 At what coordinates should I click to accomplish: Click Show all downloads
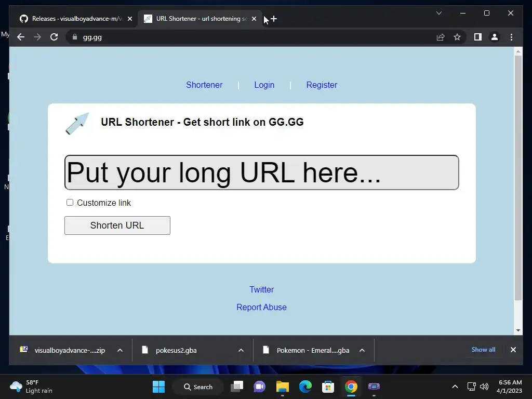coord(483,350)
